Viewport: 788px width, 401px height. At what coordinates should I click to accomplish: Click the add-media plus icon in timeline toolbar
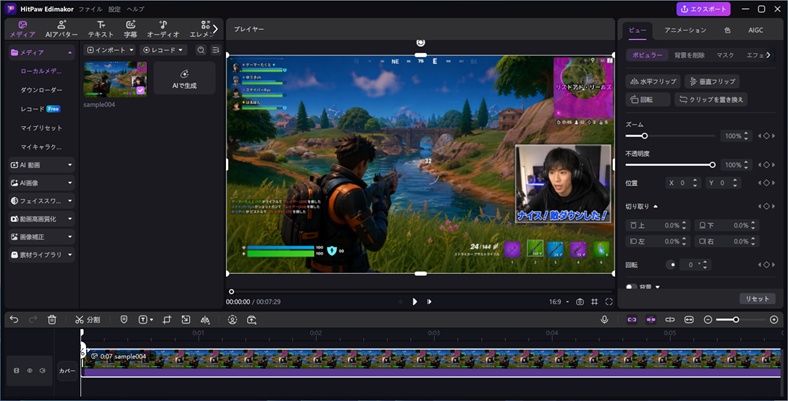click(x=252, y=320)
